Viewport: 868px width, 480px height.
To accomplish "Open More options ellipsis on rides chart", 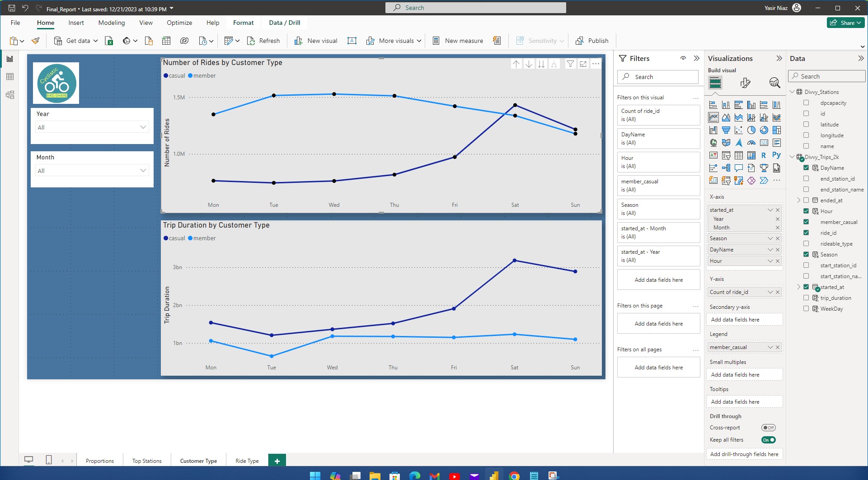I will [x=596, y=64].
